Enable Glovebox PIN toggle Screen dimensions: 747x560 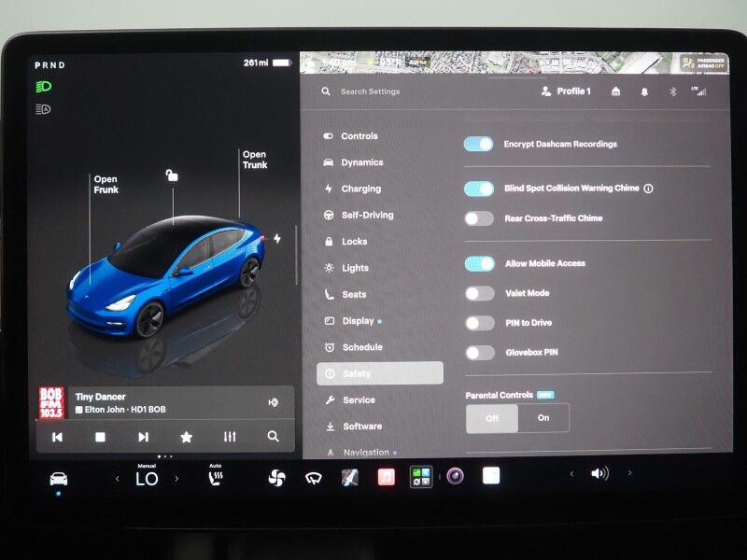(480, 353)
